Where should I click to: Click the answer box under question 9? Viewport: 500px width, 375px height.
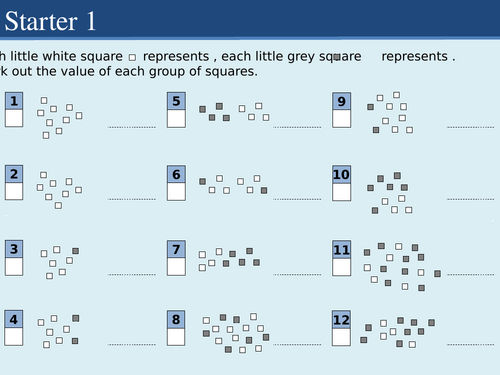pos(342,119)
